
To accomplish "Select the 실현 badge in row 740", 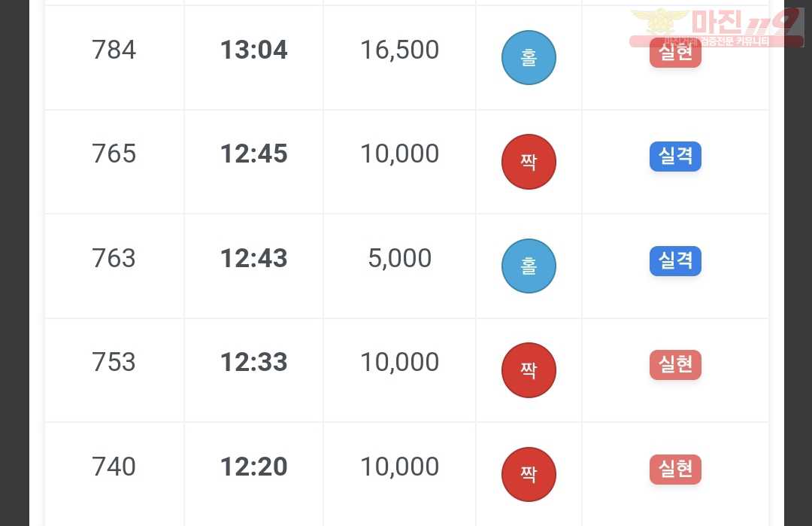I will coord(675,469).
